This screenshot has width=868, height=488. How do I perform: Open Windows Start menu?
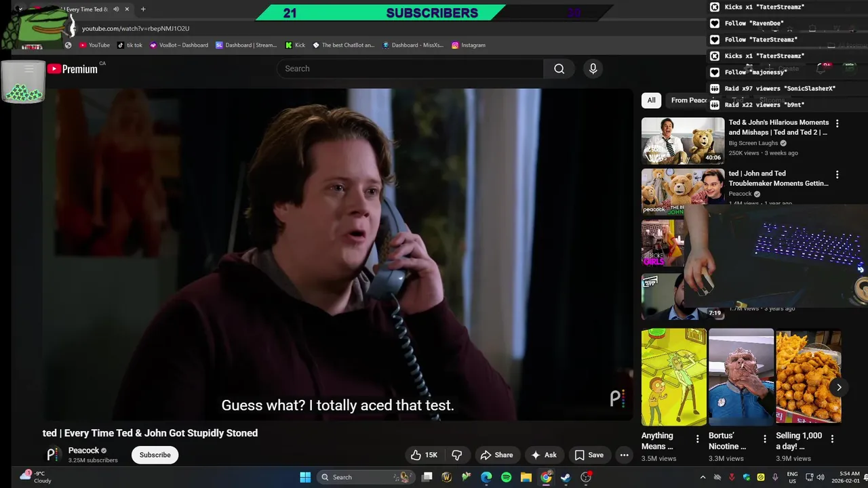tap(305, 477)
